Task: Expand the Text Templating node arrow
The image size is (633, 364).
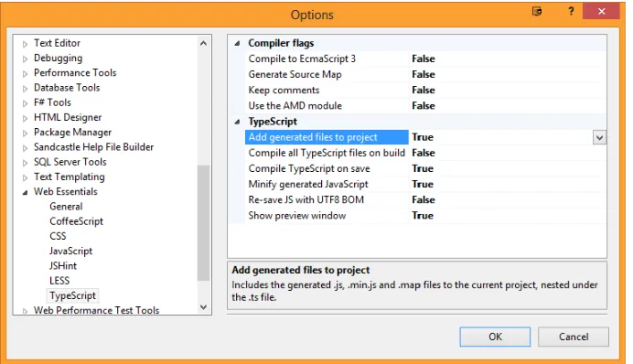Action: [25, 177]
